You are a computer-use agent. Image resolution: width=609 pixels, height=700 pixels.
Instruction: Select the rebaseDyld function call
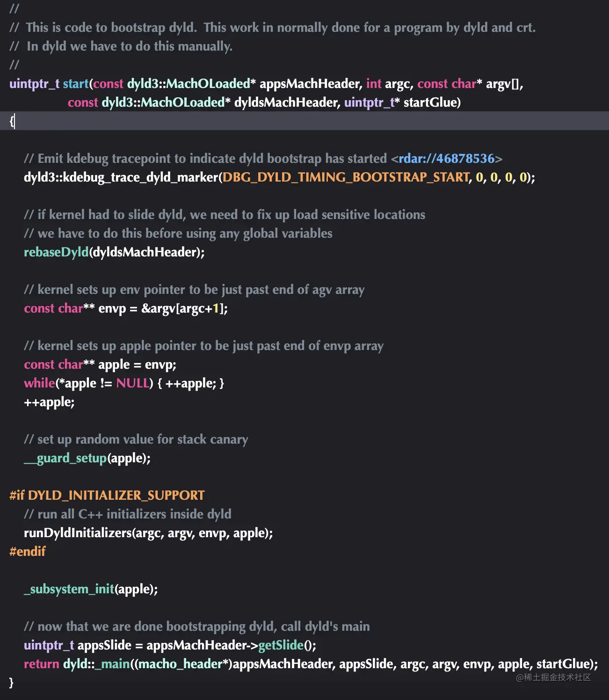[x=56, y=252]
